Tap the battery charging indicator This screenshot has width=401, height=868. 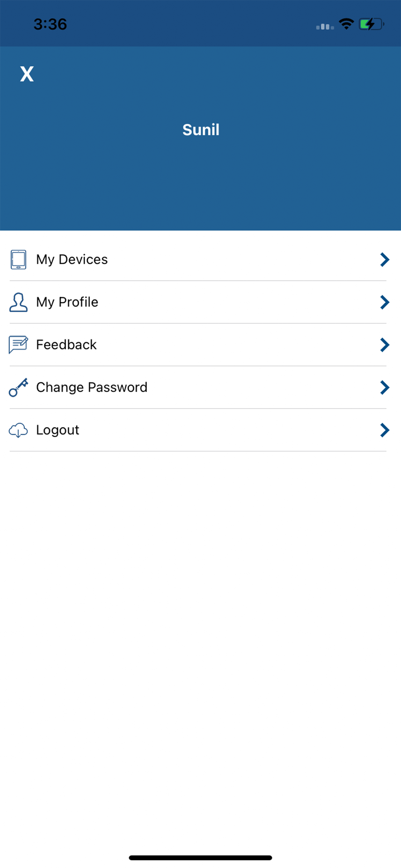(371, 24)
